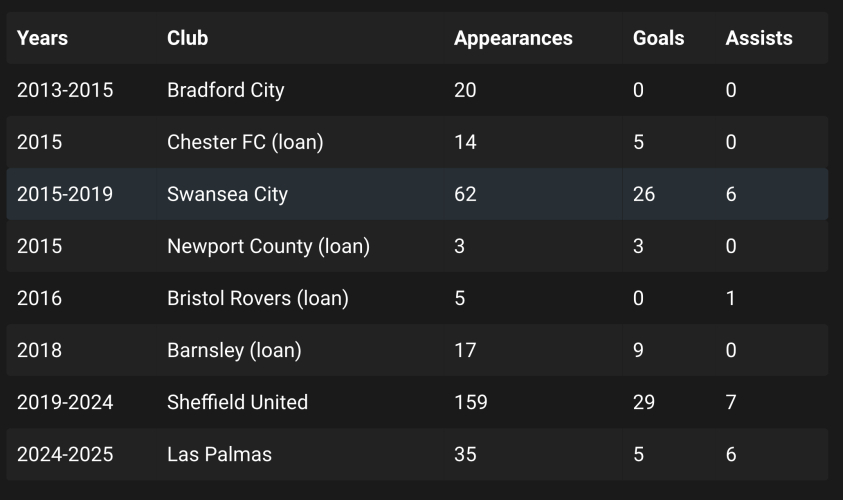843x500 pixels.
Task: Click the Sheffield United club cell
Action: click(237, 402)
